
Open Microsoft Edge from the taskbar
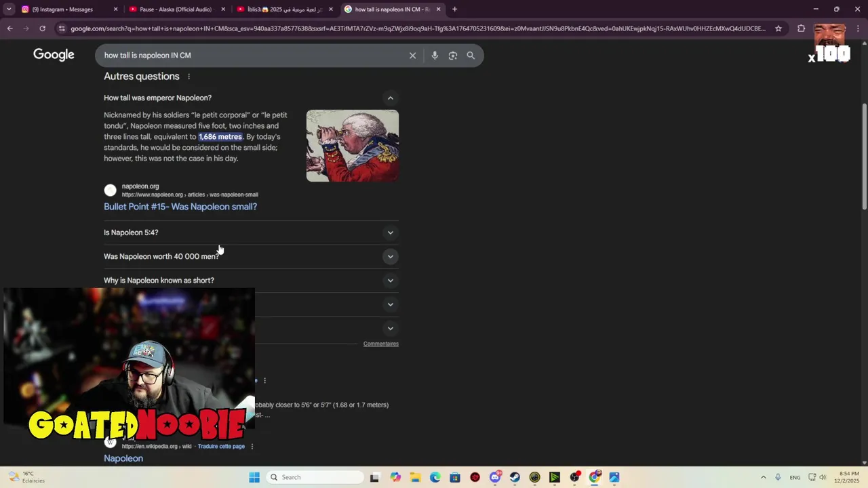click(435, 477)
